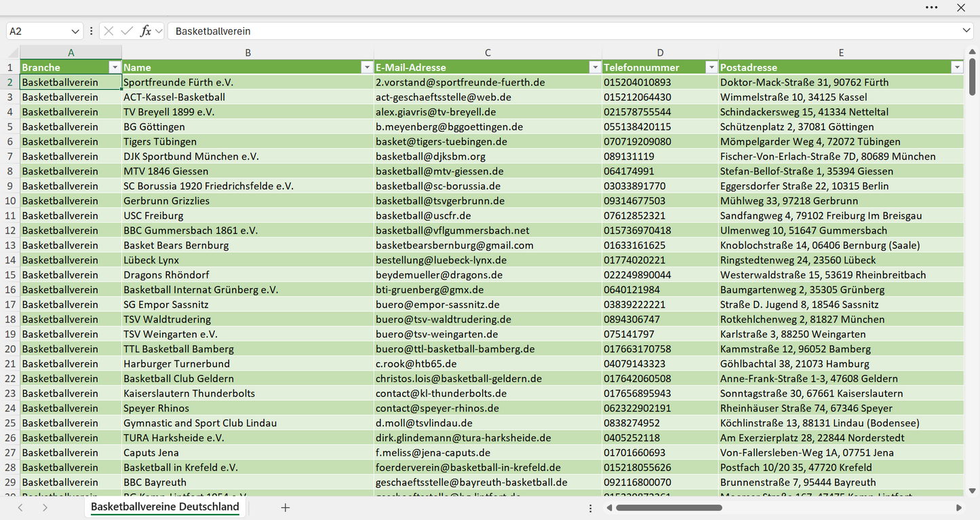Open the Postadresse filter dropdown
This screenshot has height=520, width=980.
pos(957,67)
